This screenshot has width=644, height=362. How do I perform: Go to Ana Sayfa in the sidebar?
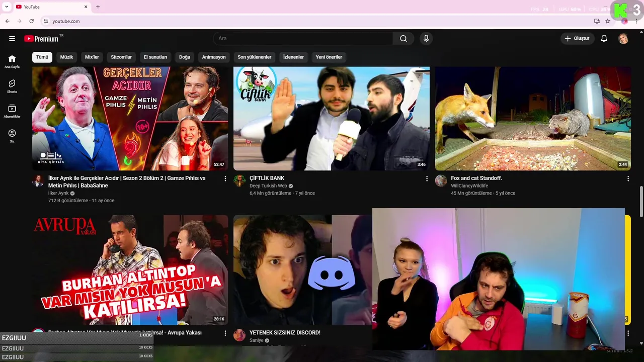[12, 61]
